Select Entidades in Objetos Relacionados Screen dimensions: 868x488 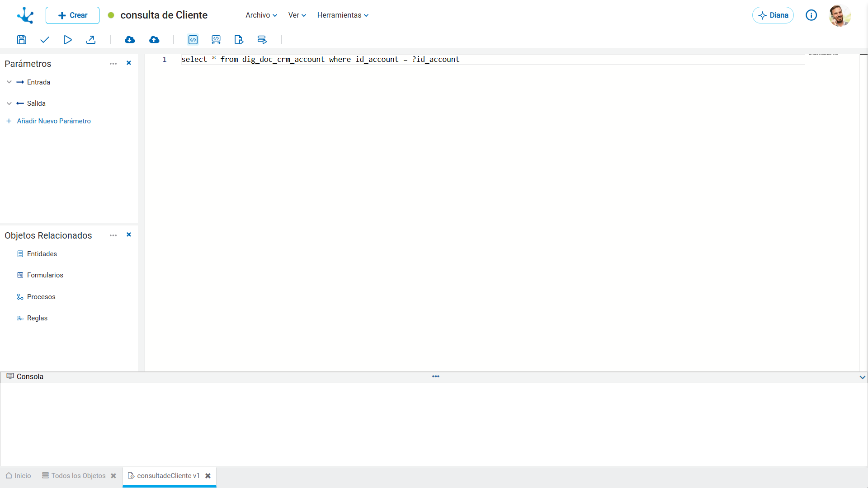tap(42, 254)
